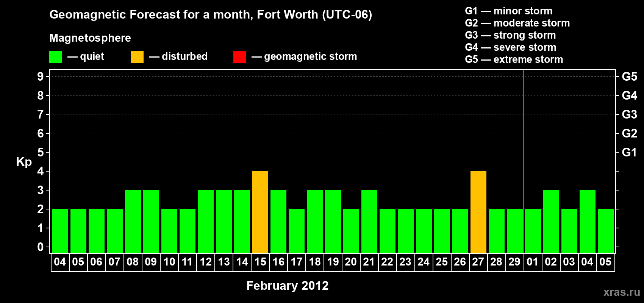Click the 'disturbed' legend label
Viewport: 644px width, 303px height.
coord(184,56)
